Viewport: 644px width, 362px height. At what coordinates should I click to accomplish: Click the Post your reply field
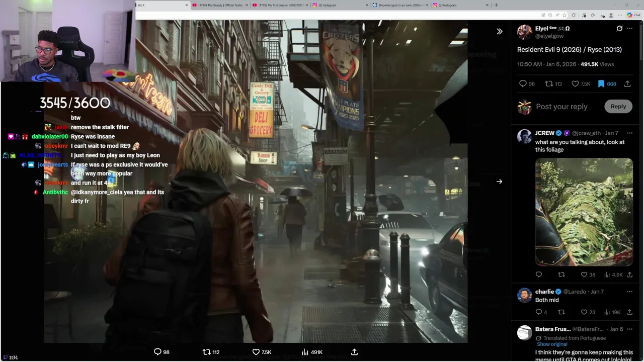[561, 107]
